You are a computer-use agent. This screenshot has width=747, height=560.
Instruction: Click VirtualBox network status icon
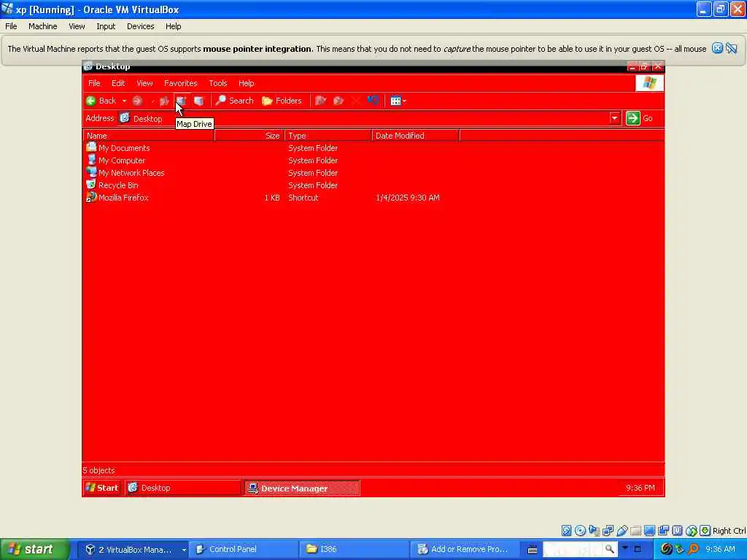point(608,531)
